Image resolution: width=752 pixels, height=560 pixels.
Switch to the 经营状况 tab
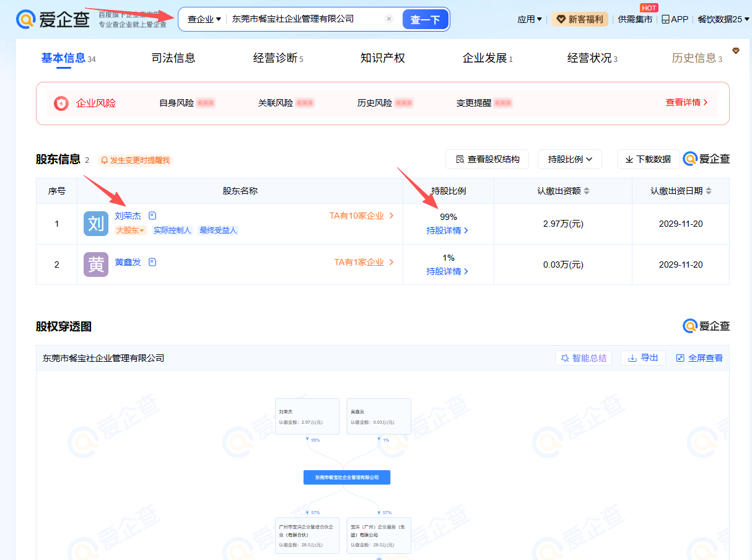592,58
